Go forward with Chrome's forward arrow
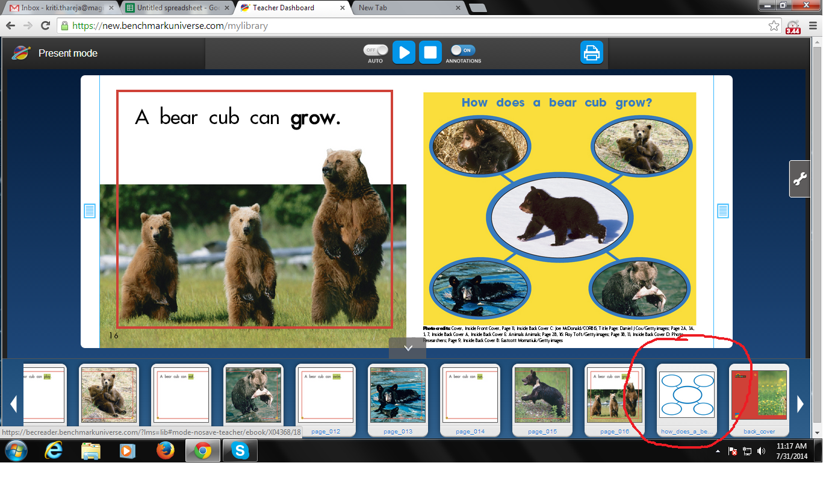The image size is (832, 504). 28,26
